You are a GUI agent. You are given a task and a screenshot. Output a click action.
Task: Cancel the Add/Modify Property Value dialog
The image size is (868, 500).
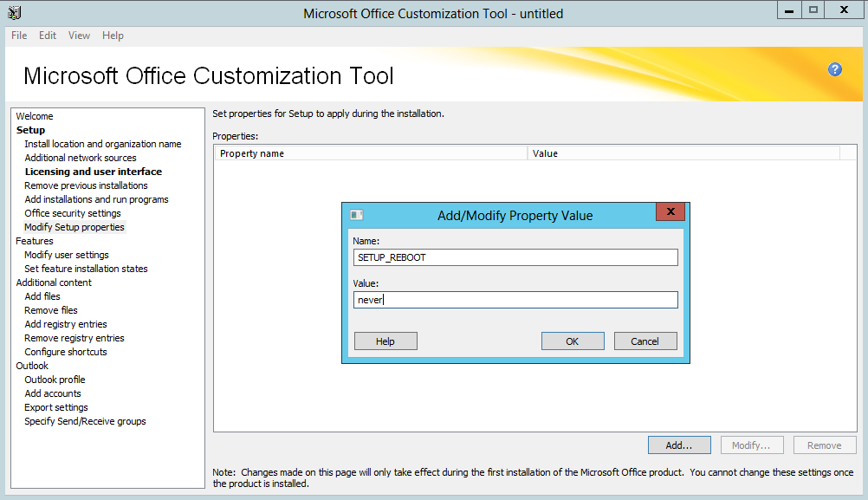[645, 341]
